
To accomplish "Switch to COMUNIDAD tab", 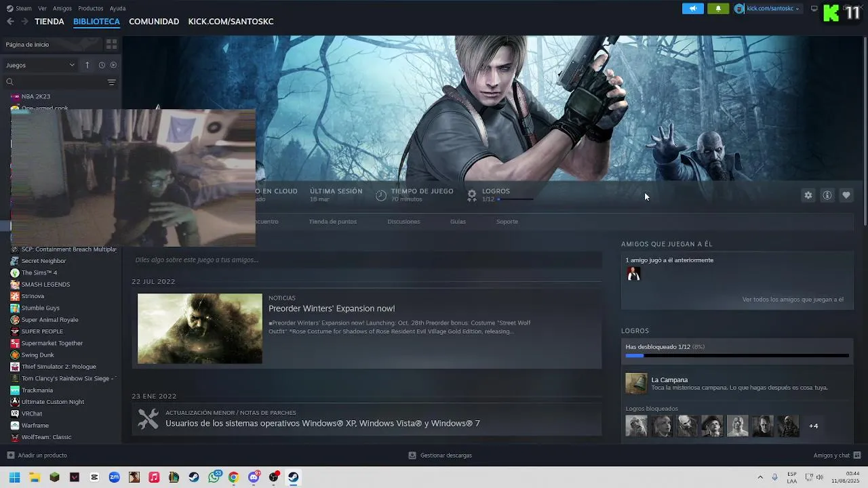I will pos(154,22).
